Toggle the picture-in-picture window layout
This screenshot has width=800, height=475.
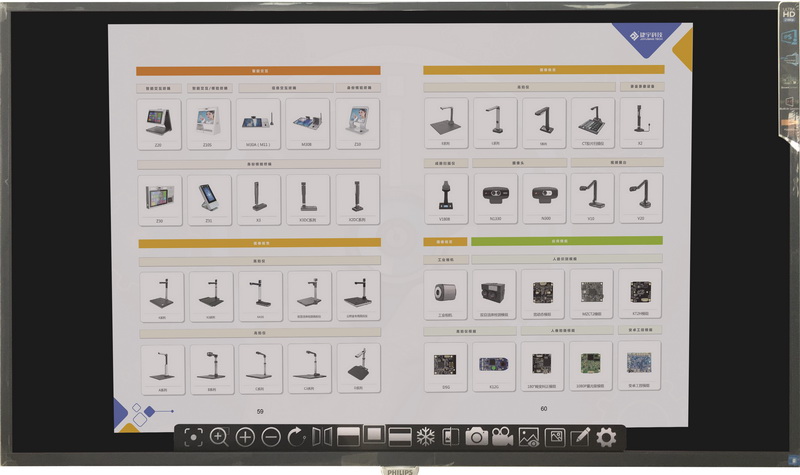[374, 437]
